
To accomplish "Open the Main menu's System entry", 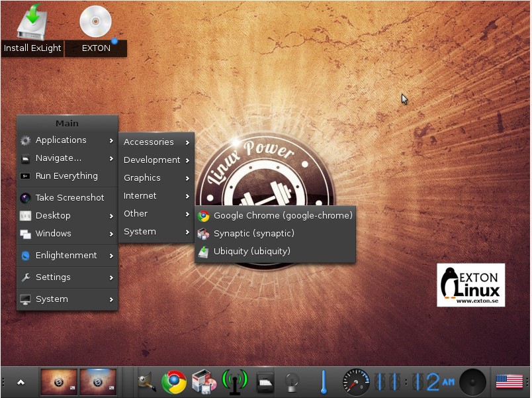I will click(x=67, y=299).
